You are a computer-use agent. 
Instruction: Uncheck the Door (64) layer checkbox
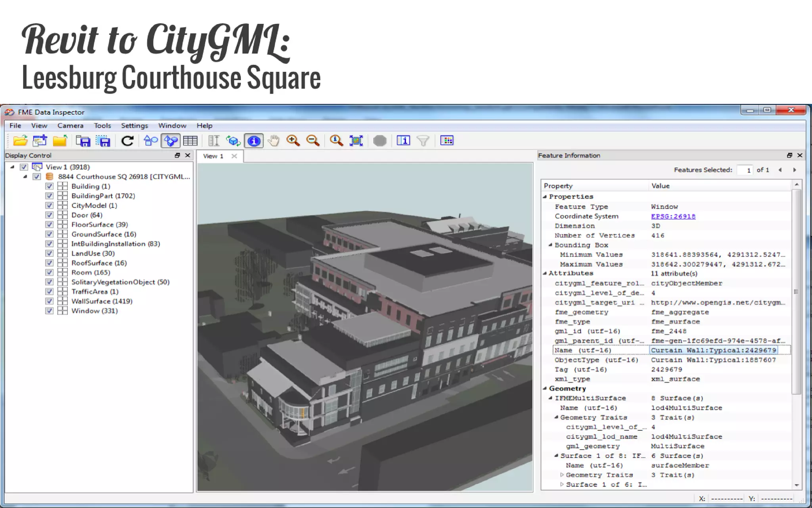pyautogui.click(x=49, y=215)
